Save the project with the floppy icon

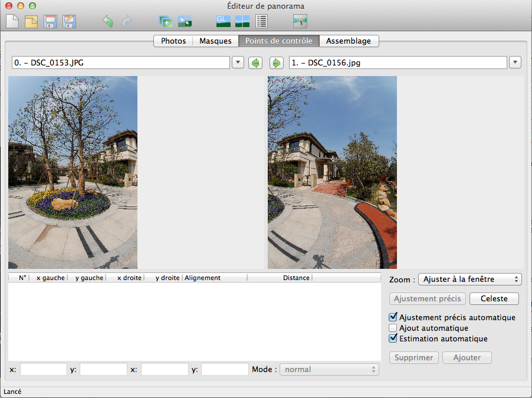coord(51,22)
